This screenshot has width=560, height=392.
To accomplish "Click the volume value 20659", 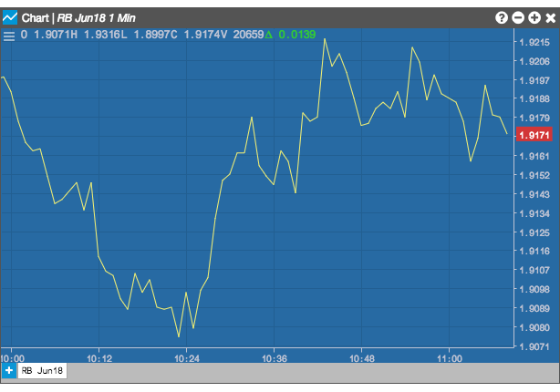I will click(x=249, y=35).
